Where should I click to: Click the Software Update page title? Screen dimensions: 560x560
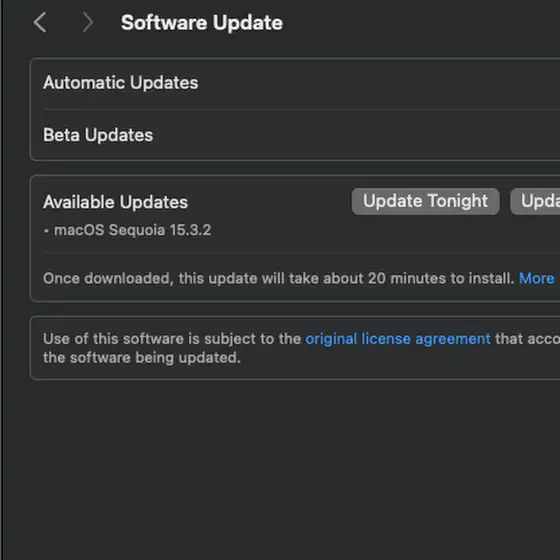[202, 23]
